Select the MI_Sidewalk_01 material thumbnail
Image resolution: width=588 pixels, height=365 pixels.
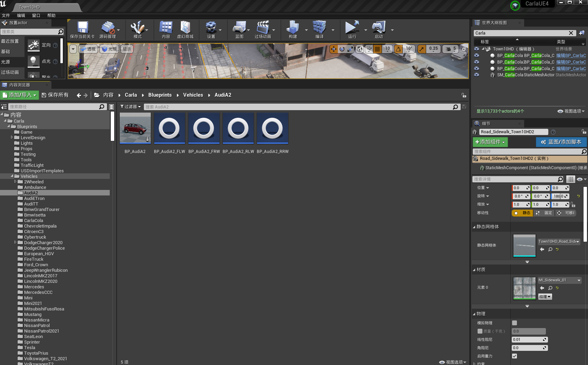pos(524,288)
